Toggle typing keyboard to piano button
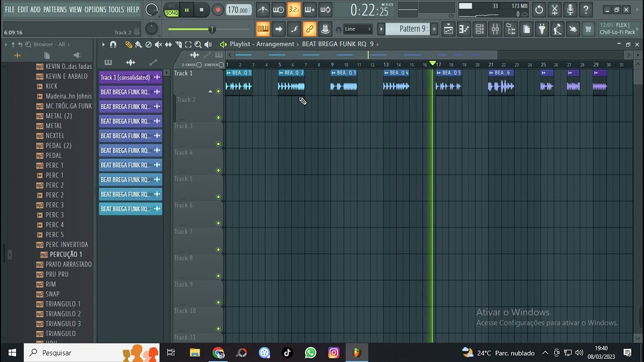Screen dimensions: 644x362 click(263, 29)
